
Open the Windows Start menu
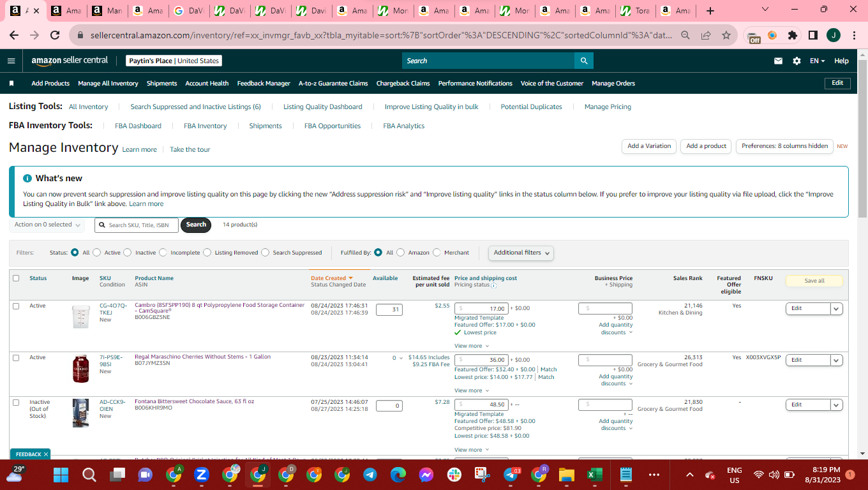click(x=61, y=475)
